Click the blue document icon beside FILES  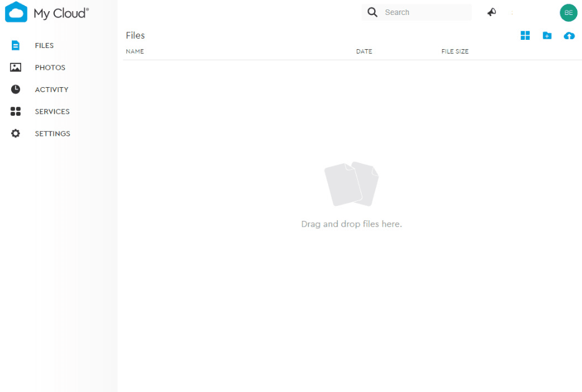pyautogui.click(x=16, y=45)
